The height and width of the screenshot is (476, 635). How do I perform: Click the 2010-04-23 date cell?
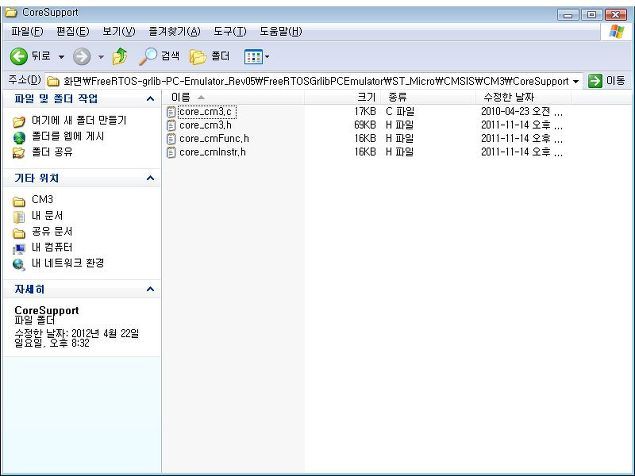coord(522,111)
